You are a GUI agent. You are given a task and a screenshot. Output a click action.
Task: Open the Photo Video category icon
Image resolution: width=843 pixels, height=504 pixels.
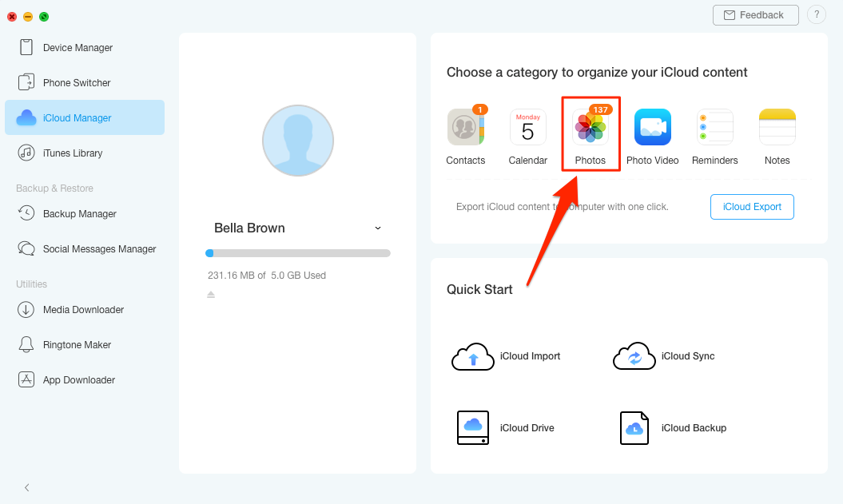click(x=653, y=127)
